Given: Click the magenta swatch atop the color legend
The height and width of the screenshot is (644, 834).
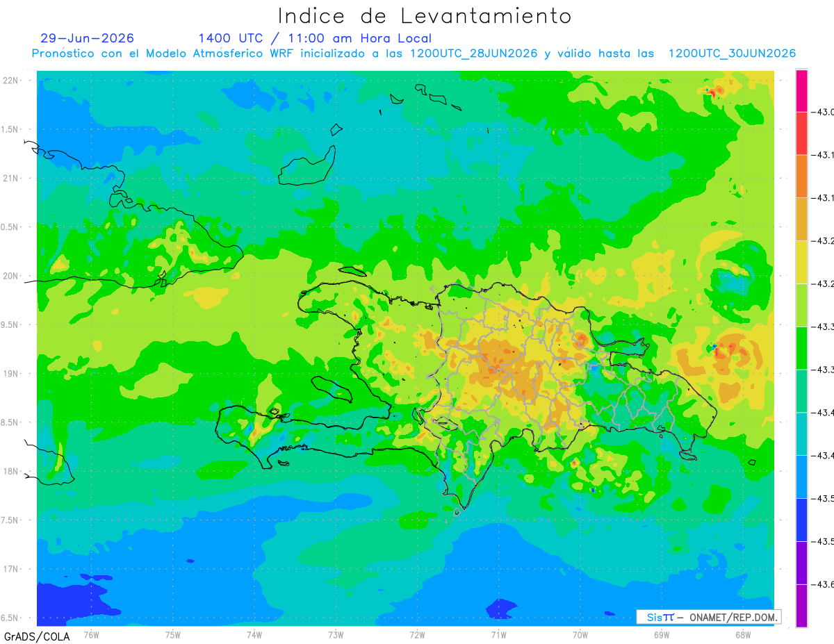Looking at the screenshot, I should pos(801,91).
